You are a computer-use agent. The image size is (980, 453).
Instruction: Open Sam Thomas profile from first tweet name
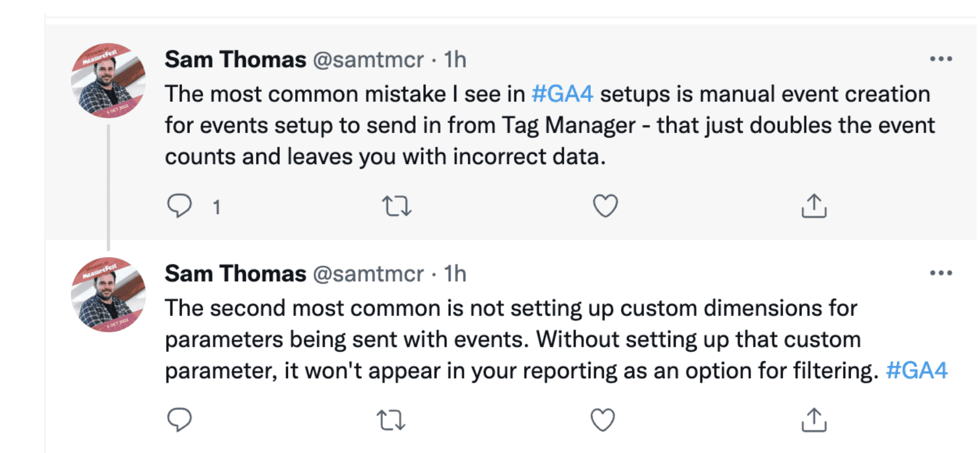235,59
